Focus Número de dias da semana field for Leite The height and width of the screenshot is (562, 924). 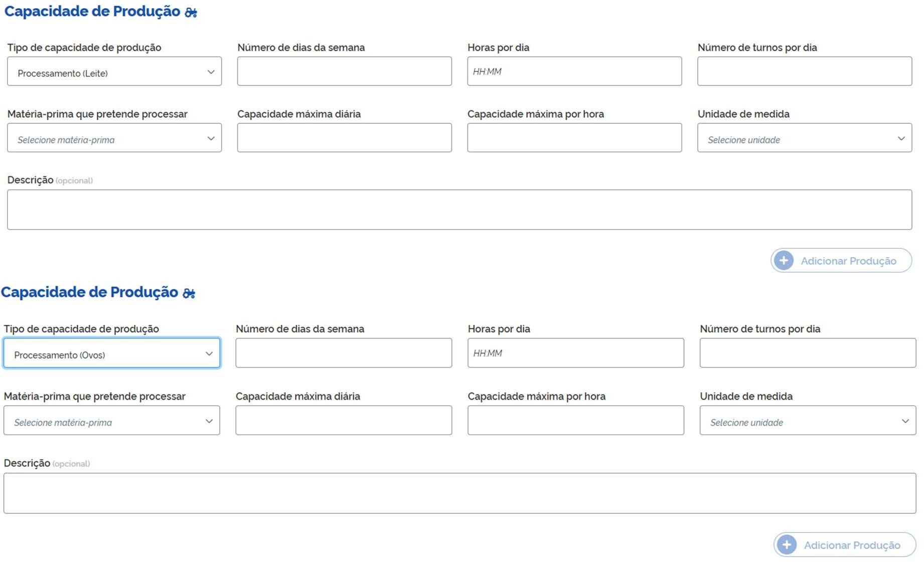click(344, 72)
